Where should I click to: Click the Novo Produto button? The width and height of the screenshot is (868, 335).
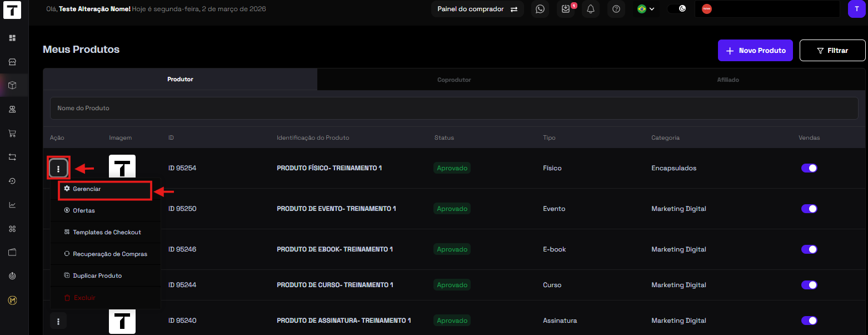coord(755,50)
